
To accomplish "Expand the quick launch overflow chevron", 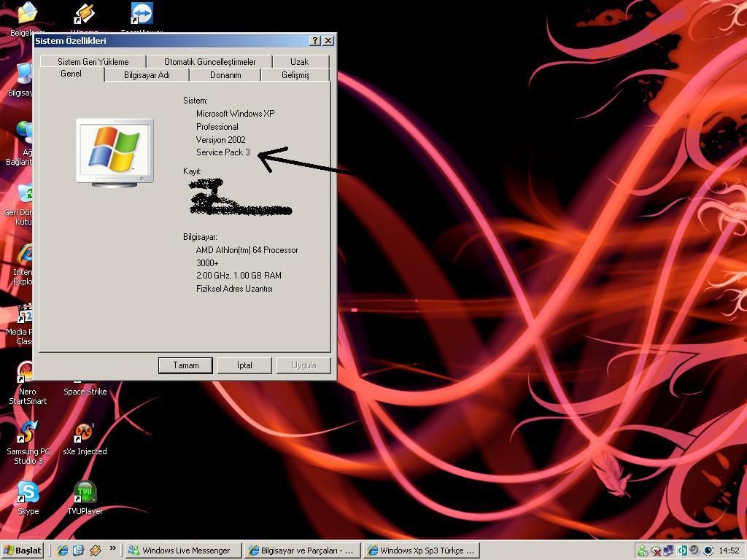I will pos(113,548).
